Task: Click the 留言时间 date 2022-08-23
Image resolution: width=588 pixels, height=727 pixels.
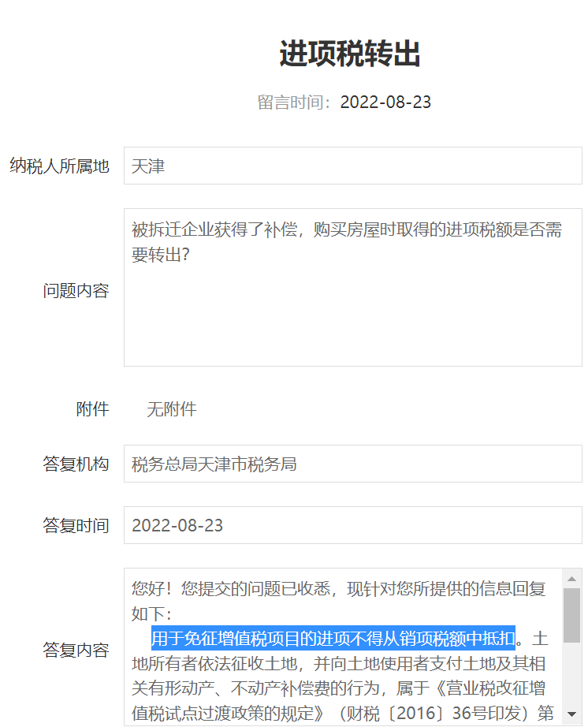Action: click(x=385, y=102)
